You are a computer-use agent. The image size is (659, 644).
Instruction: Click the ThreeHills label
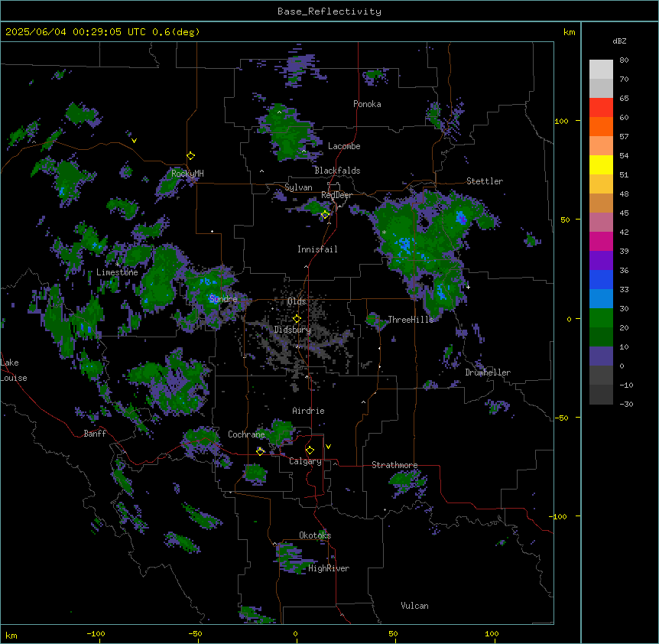coord(411,320)
